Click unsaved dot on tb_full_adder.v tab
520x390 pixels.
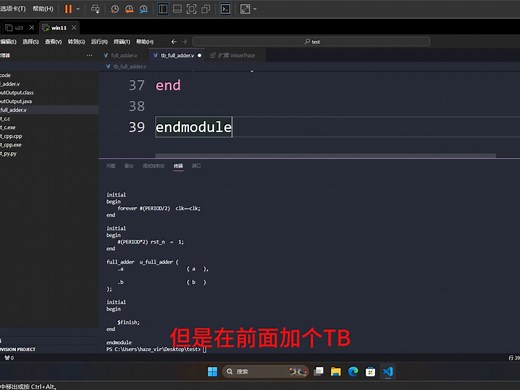(x=199, y=55)
